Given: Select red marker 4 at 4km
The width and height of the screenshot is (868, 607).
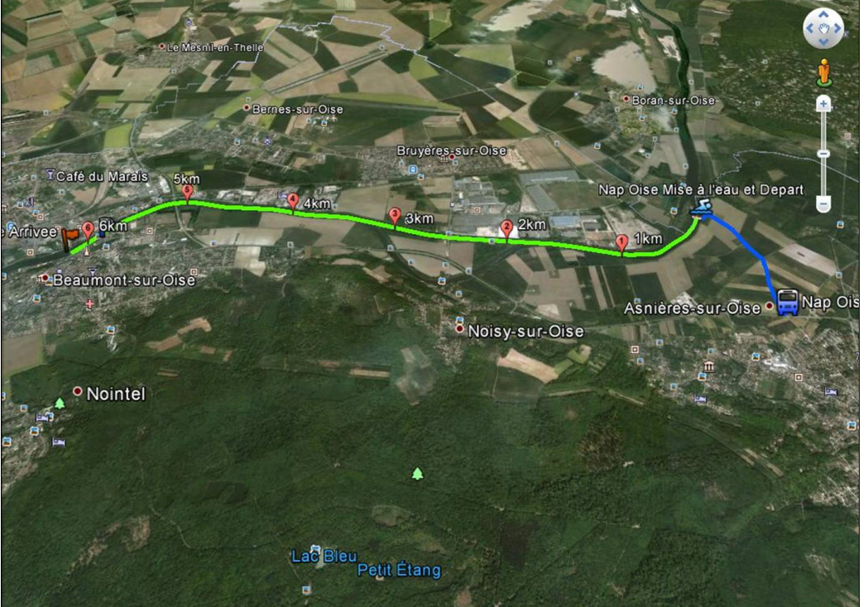Looking at the screenshot, I should [x=293, y=202].
